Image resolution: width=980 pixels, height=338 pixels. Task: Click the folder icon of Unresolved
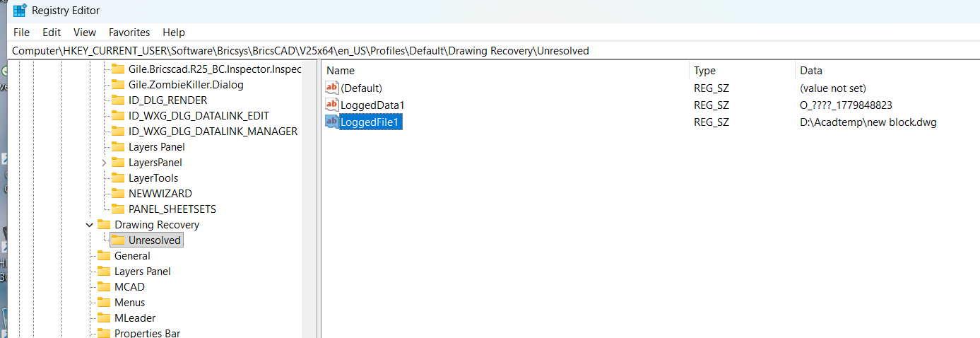[118, 240]
